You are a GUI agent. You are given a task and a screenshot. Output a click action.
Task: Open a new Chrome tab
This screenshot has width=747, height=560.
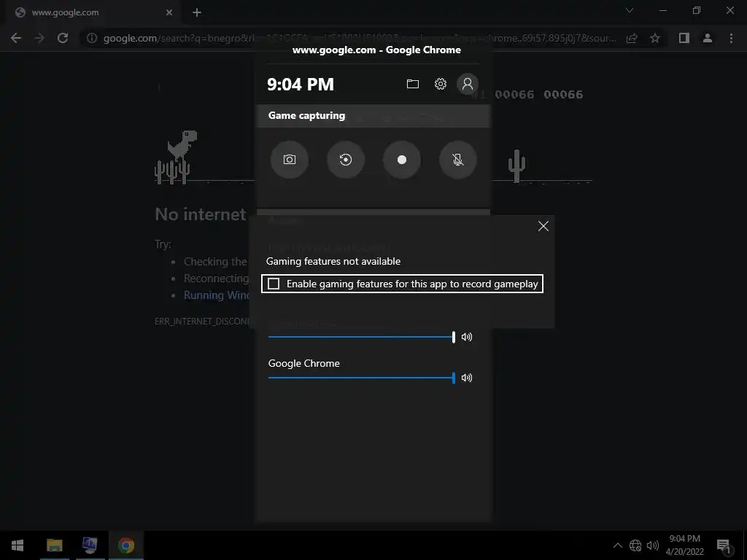click(x=197, y=12)
